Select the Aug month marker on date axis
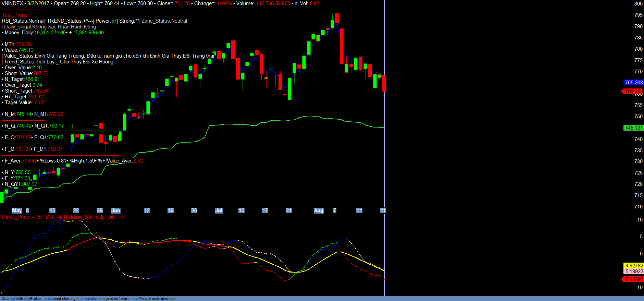The image size is (644, 301). click(x=319, y=210)
